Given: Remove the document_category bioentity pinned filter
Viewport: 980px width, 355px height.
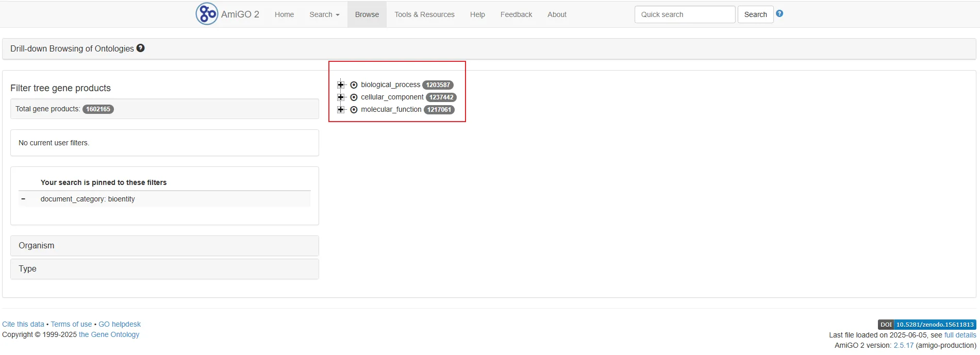Looking at the screenshot, I should pyautogui.click(x=23, y=199).
